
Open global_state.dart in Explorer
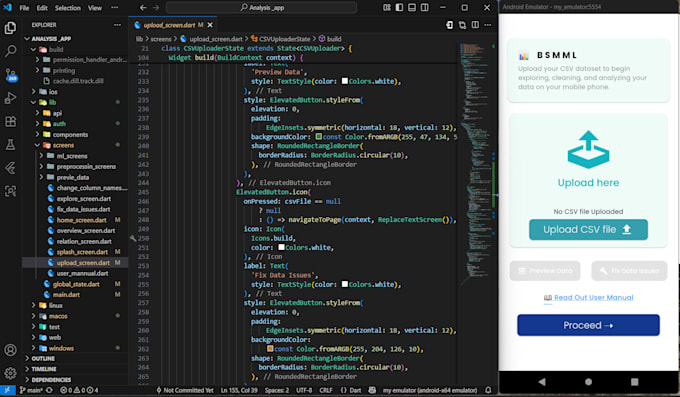[x=75, y=284]
